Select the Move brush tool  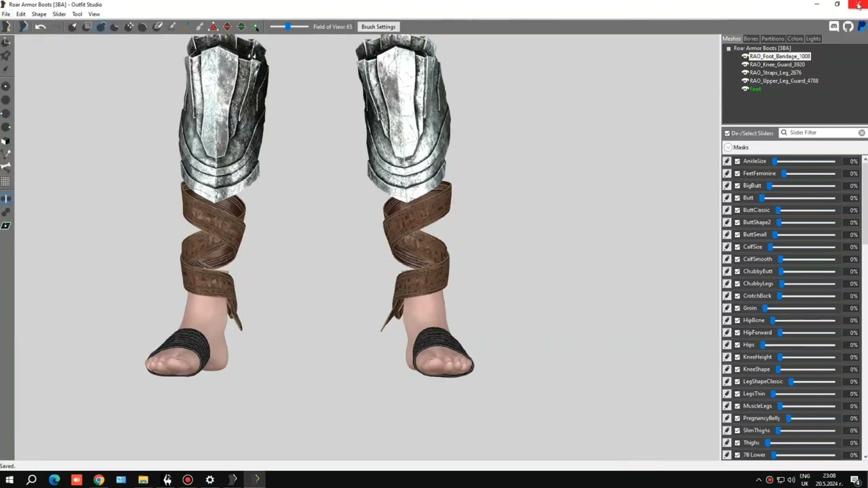click(x=129, y=27)
